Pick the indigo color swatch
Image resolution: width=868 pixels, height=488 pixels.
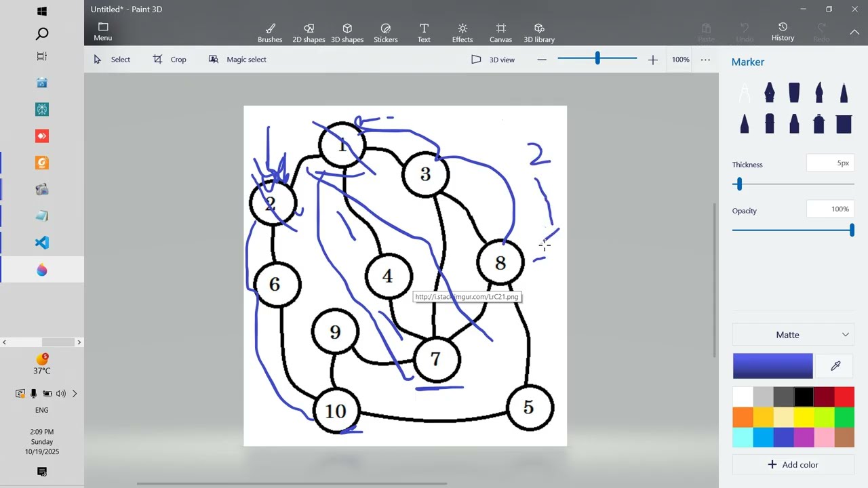(x=783, y=438)
